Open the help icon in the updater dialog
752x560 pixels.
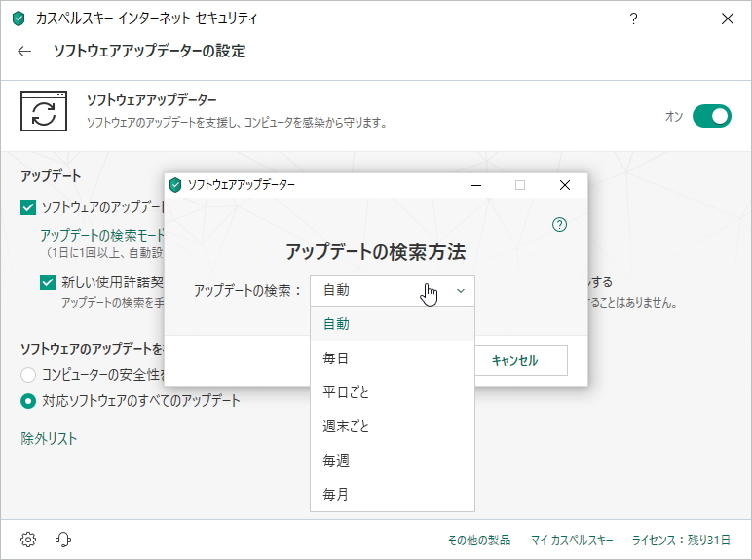click(x=560, y=224)
